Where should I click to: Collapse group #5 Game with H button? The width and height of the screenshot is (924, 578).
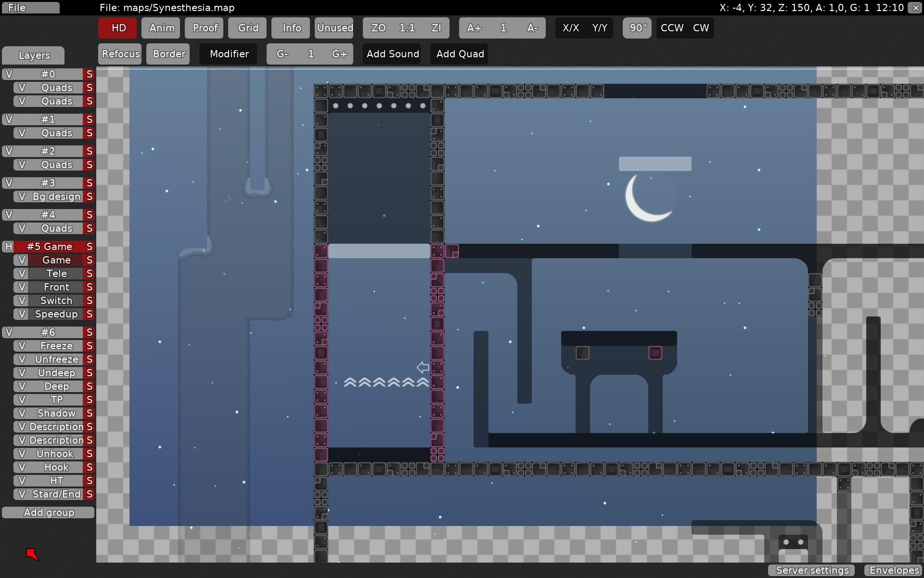click(8, 247)
